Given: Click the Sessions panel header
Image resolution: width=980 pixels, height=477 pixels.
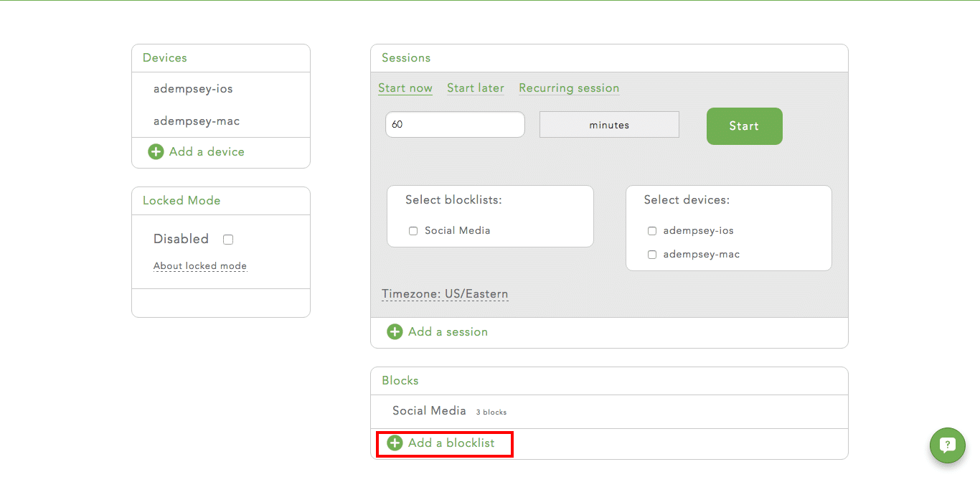Looking at the screenshot, I should pos(609,58).
